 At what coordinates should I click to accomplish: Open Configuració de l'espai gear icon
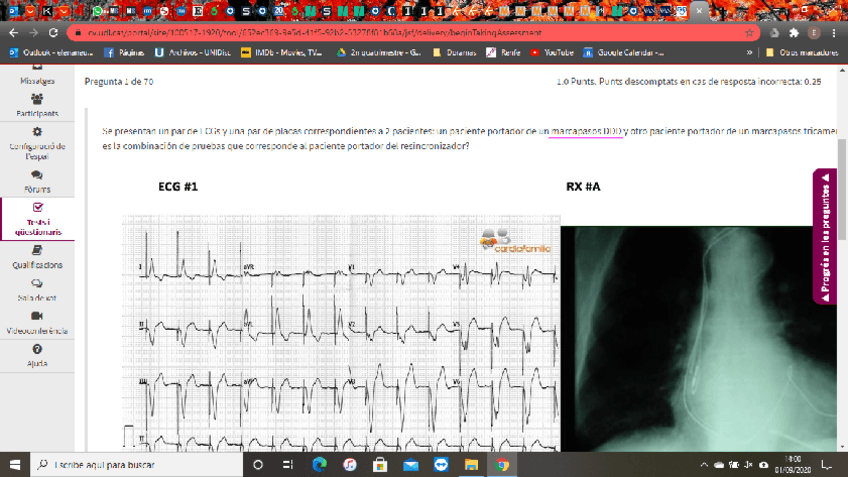coord(37,132)
